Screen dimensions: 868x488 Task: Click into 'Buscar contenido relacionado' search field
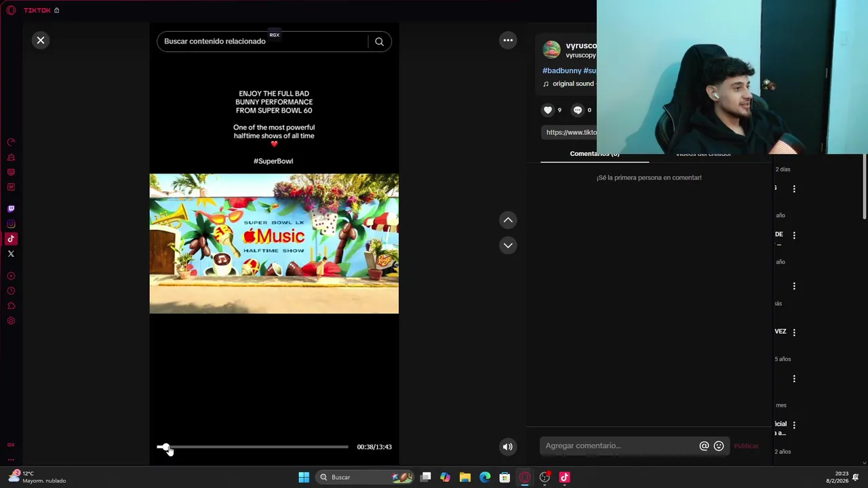264,41
